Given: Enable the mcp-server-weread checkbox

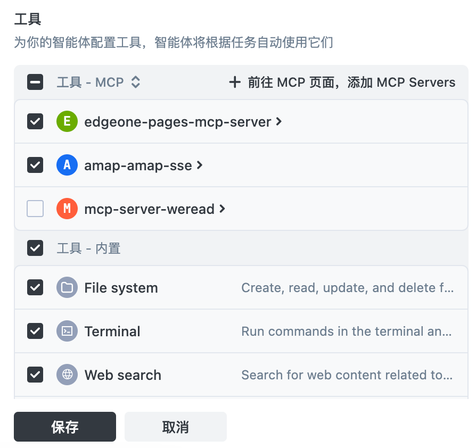Looking at the screenshot, I should pos(35,209).
